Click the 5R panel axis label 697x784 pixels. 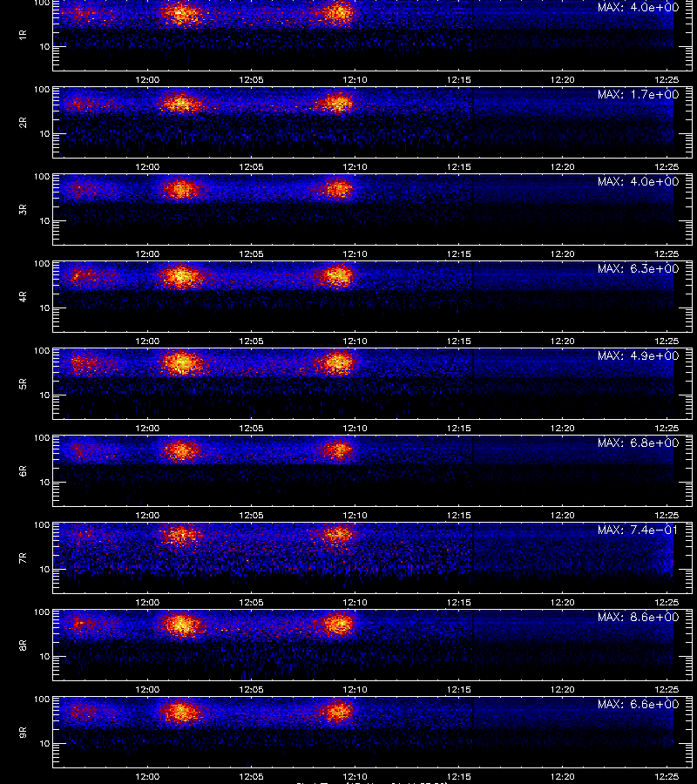23,384
